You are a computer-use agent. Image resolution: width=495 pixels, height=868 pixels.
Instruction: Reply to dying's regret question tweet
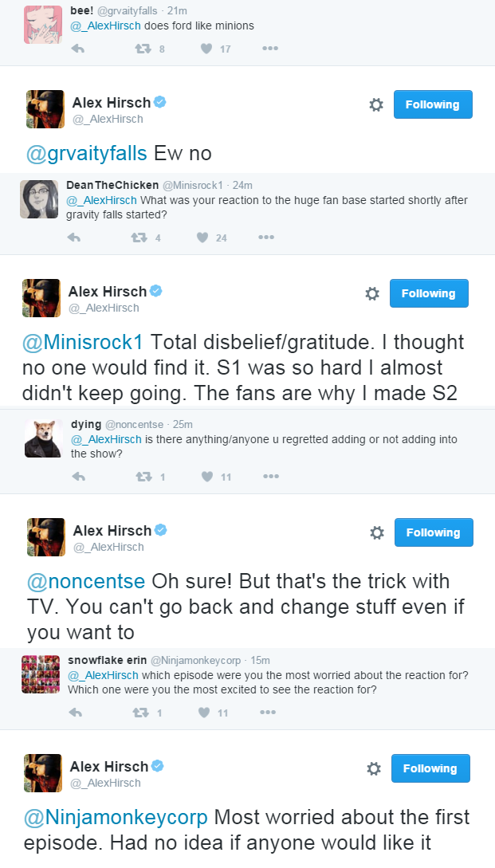click(x=77, y=477)
